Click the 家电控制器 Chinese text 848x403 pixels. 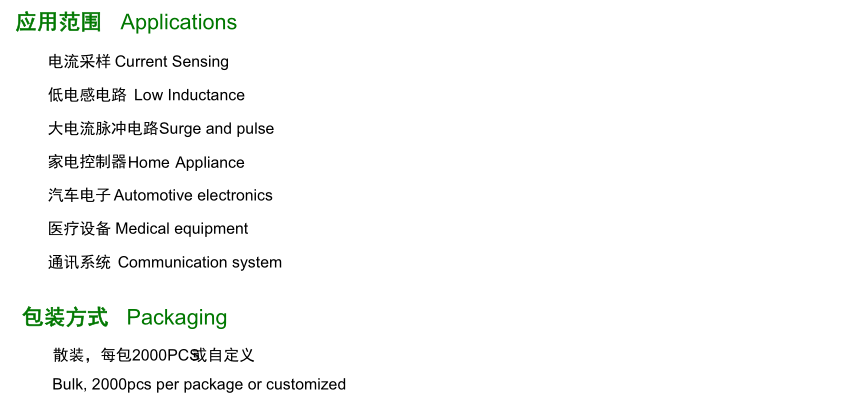(88, 162)
